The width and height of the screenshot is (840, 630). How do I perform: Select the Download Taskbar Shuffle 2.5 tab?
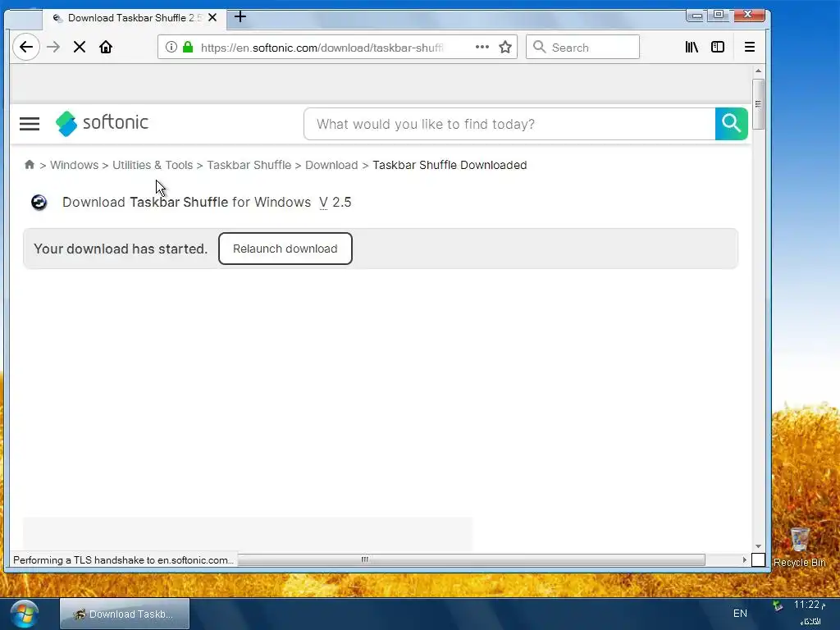134,18
